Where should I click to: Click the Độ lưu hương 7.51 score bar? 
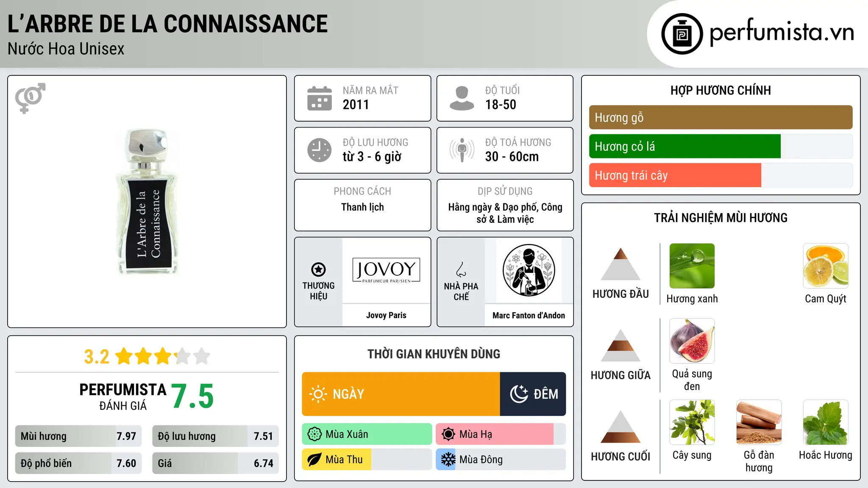[215, 436]
